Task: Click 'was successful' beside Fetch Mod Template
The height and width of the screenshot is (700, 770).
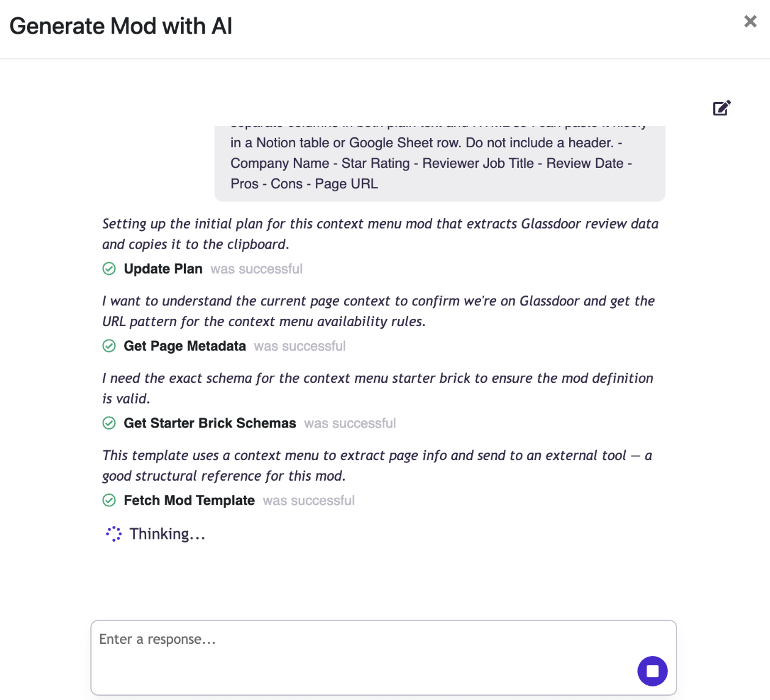Action: coord(309,500)
